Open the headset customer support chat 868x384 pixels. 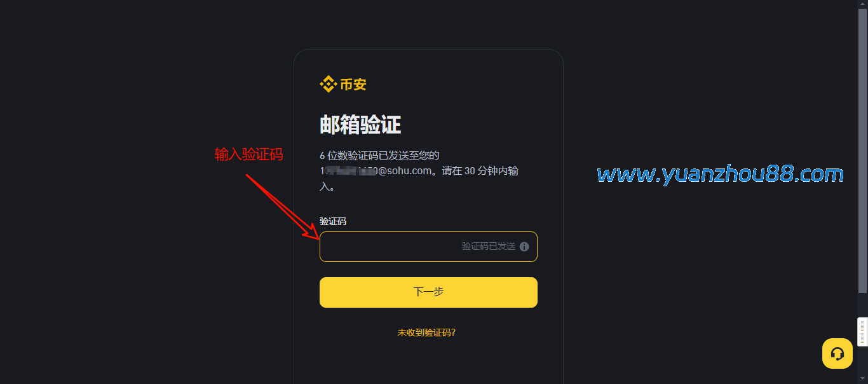[x=837, y=353]
